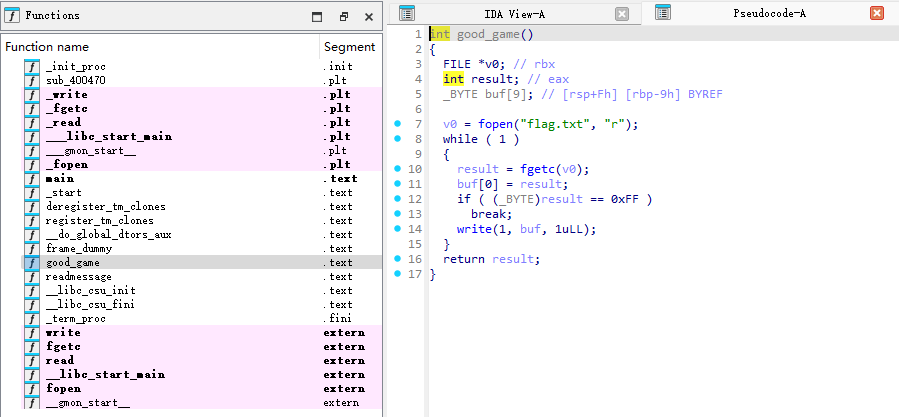Viewport: 899px width, 417px height.
Task: Click the Pseudocode-A tab icon
Action: tap(662, 14)
